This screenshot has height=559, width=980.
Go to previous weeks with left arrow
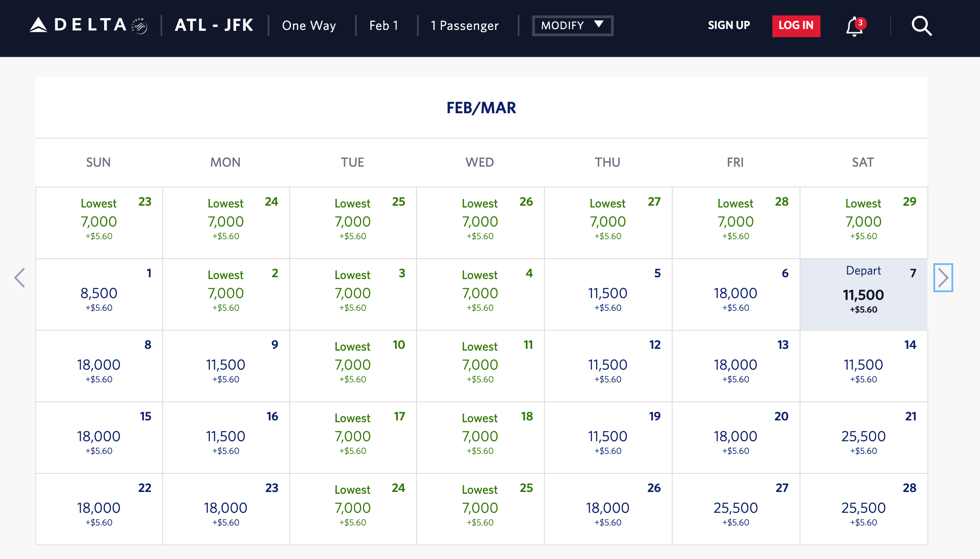[x=19, y=278]
